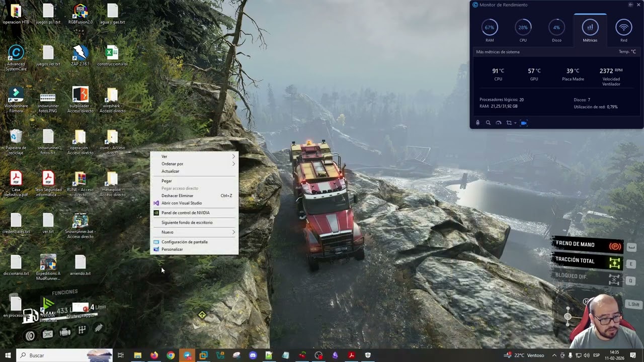
Task: Click speedometer icon in Monitor de Rendimiento
Action: pyautogui.click(x=499, y=123)
